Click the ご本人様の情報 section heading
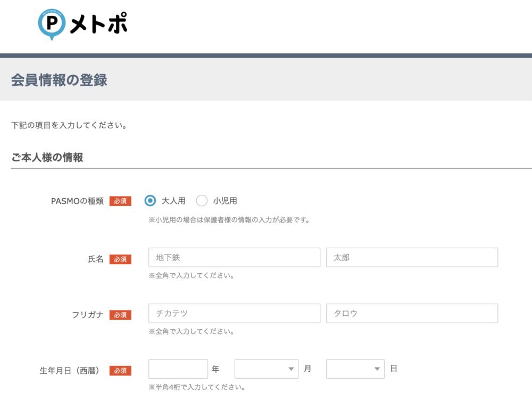 [x=47, y=157]
